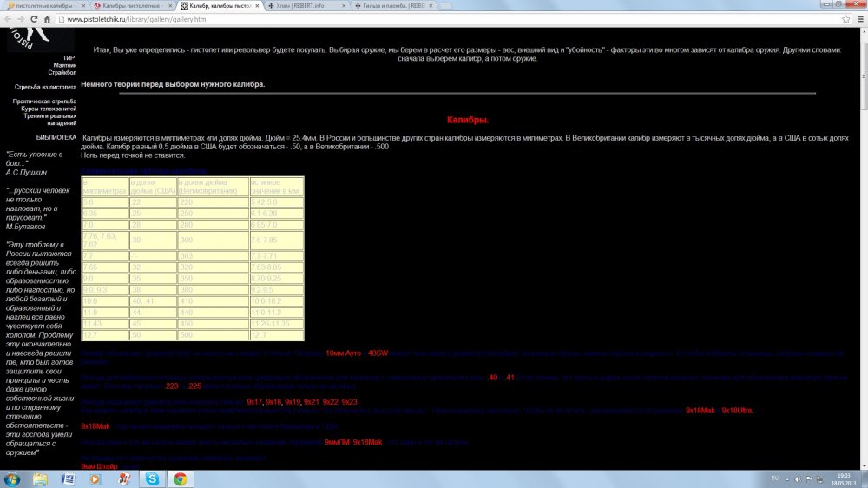Switch to the 'Калибры пистолетные' tab
This screenshot has width=868, height=488.
point(131,5)
